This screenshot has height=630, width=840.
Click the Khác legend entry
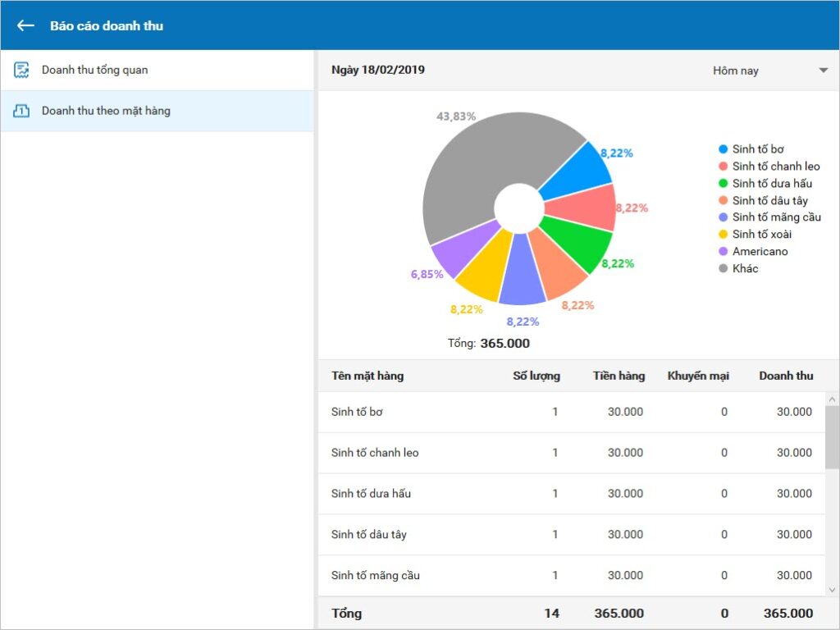coord(739,268)
